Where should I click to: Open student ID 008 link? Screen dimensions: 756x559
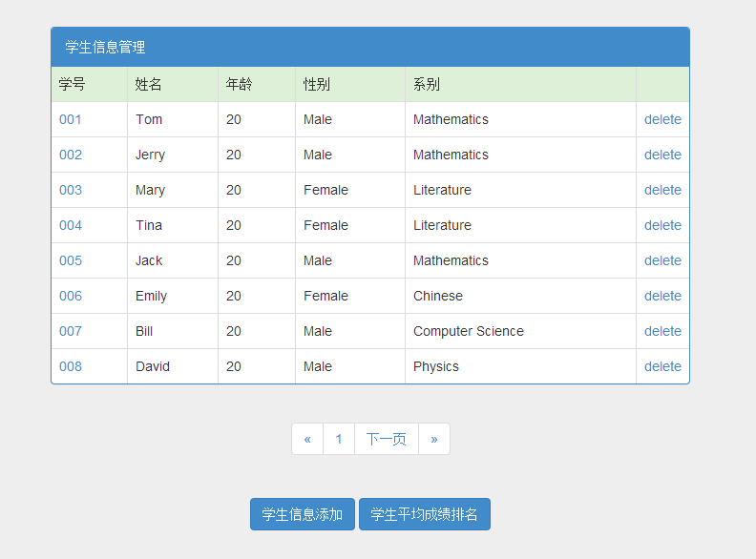coord(71,366)
